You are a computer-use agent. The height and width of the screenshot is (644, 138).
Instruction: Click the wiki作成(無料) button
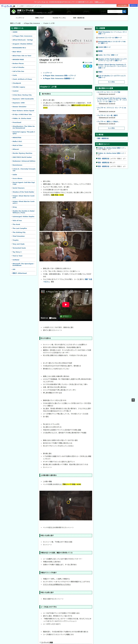tap(123, 5)
